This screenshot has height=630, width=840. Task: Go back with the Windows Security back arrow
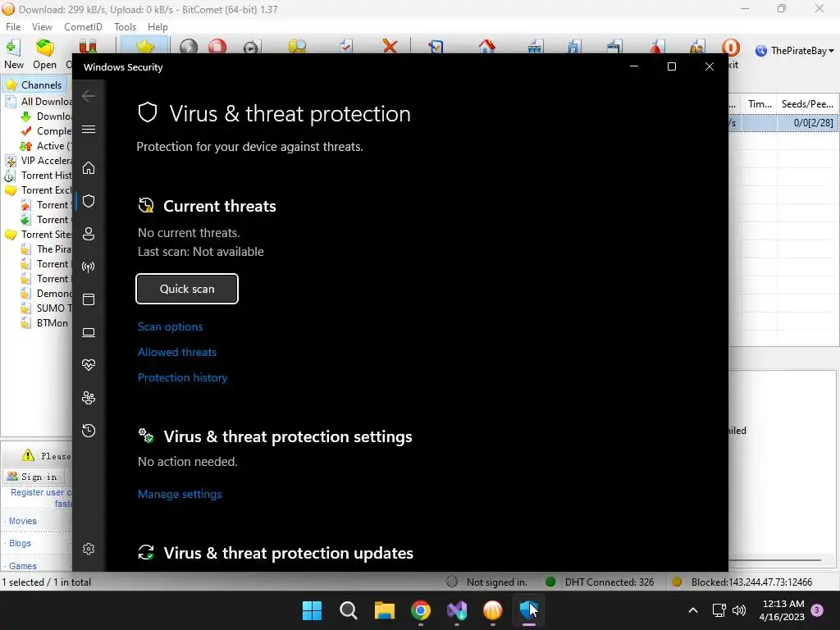click(89, 97)
